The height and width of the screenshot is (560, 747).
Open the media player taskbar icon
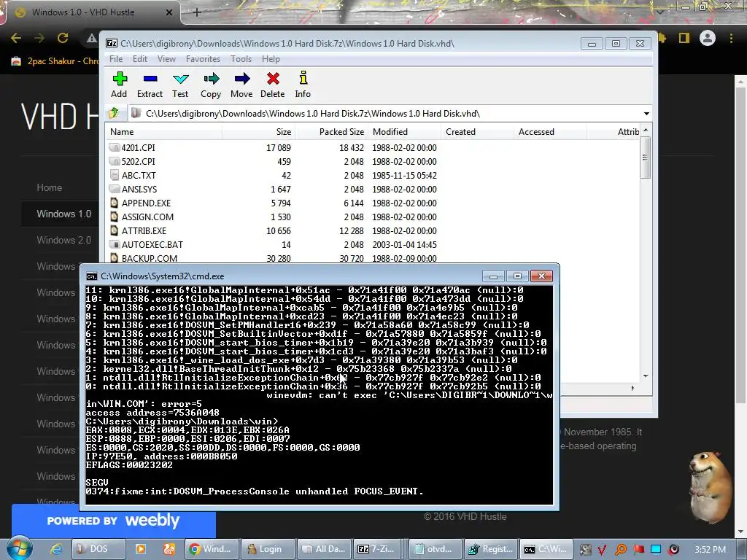coord(141,549)
